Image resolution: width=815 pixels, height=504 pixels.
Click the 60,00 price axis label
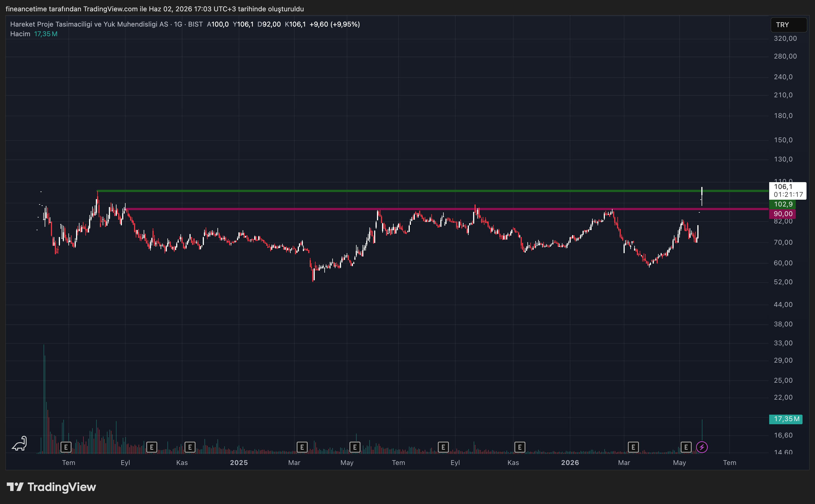click(783, 263)
